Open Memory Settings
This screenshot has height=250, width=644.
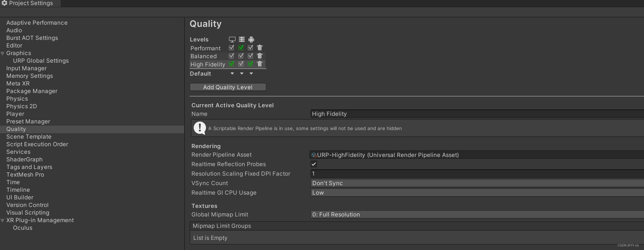(29, 76)
